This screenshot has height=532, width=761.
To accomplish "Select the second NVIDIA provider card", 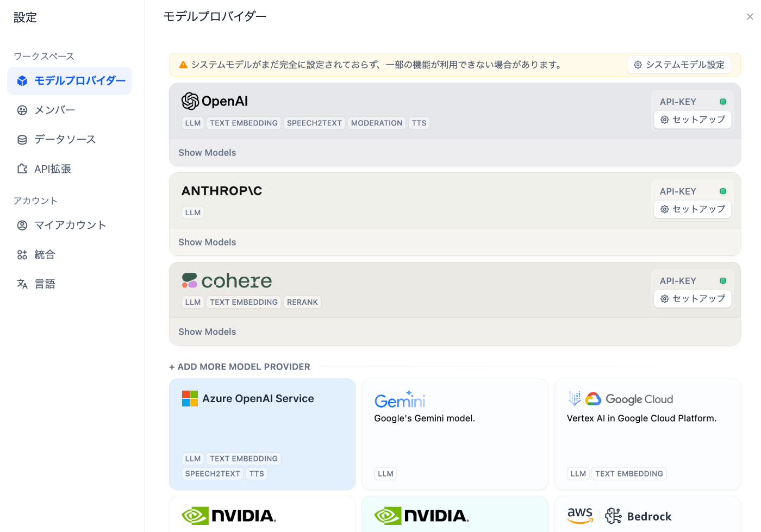I will 455,514.
